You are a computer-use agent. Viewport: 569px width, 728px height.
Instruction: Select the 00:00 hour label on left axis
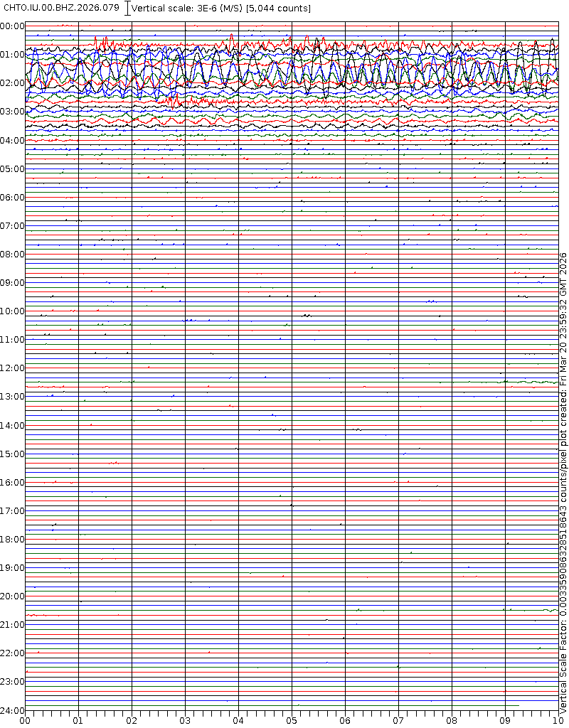[x=12, y=26]
